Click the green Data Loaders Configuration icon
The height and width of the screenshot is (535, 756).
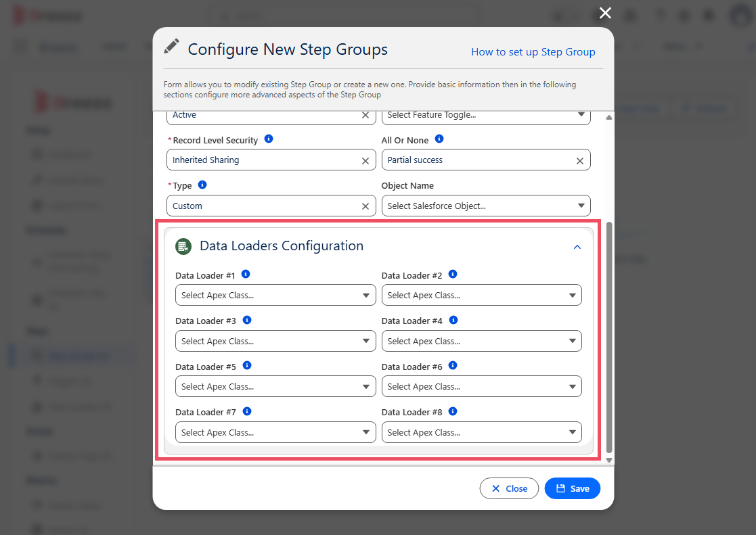(183, 246)
